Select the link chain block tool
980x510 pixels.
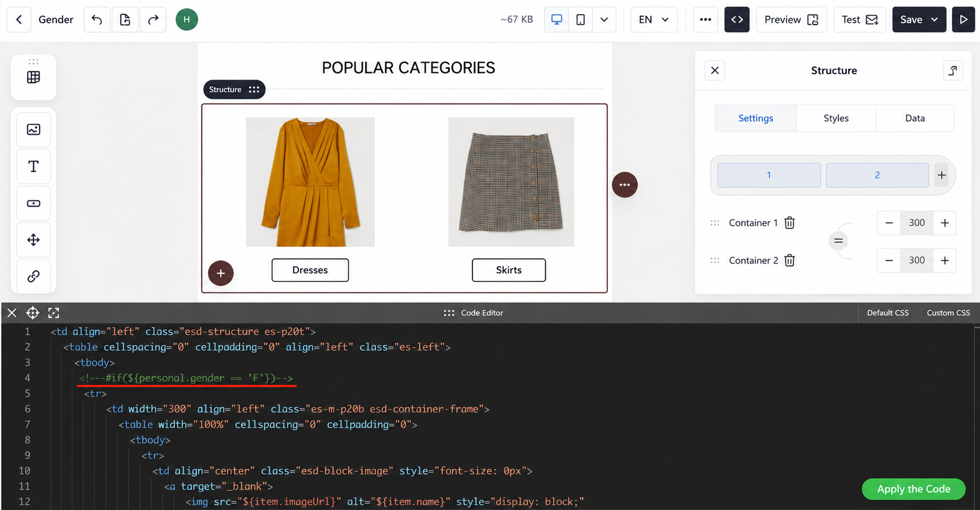coord(34,276)
